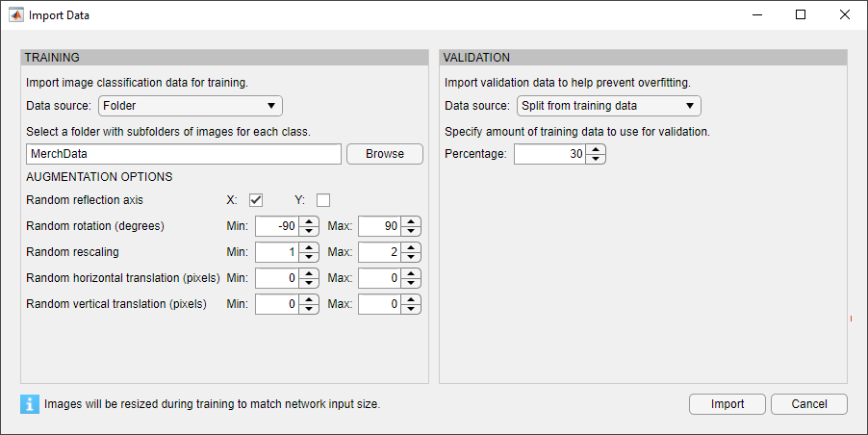The image size is (868, 435).
Task: Increase Random rescaling Min value
Action: 308,247
